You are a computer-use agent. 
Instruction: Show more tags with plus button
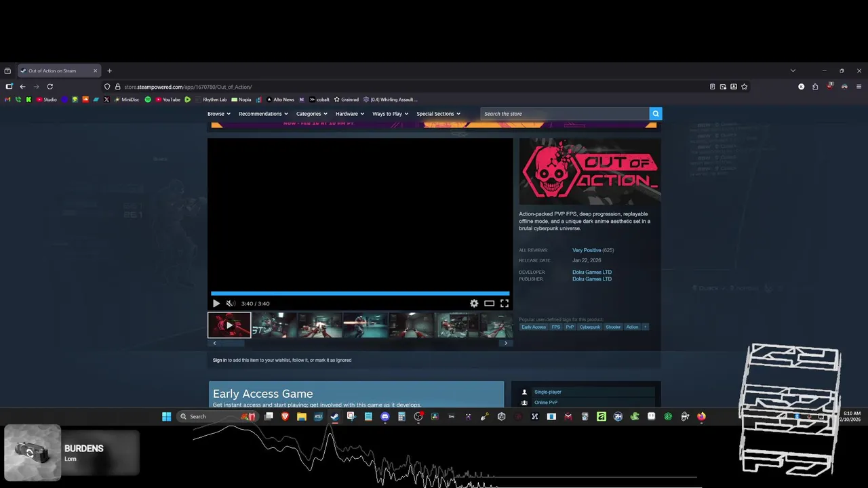[x=645, y=327]
